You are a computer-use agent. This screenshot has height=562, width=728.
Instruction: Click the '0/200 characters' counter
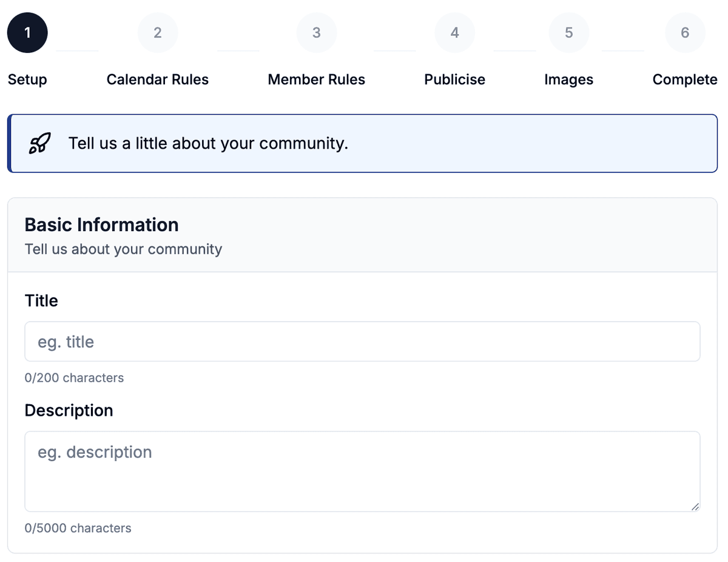coord(74,377)
